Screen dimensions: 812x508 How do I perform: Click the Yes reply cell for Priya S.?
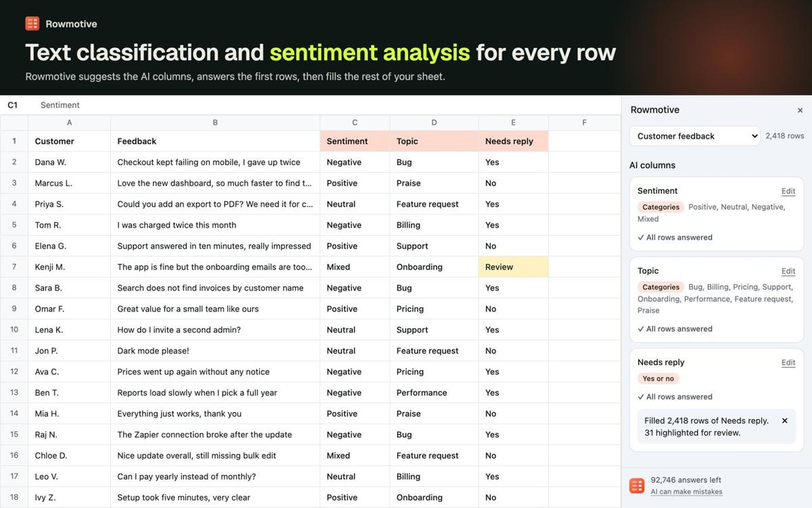[x=513, y=204]
